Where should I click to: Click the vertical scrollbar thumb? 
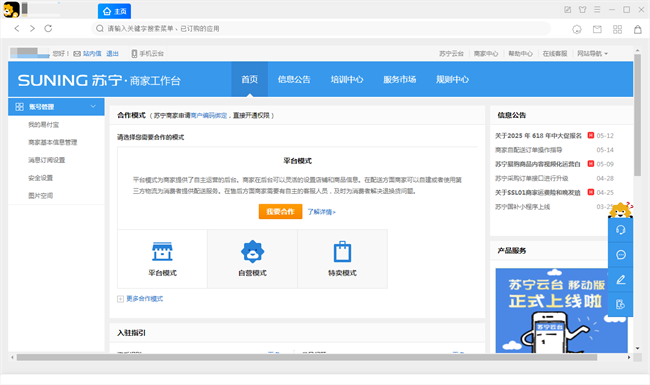tap(637, 115)
